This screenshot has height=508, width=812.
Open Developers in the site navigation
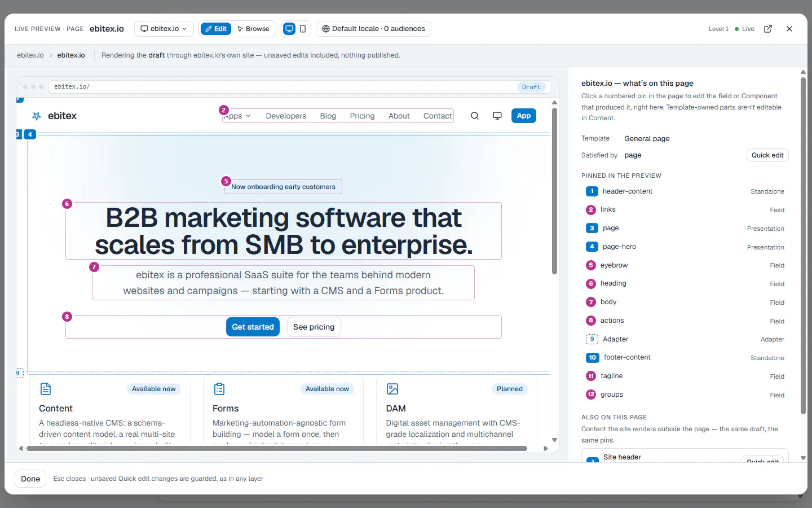coord(286,116)
